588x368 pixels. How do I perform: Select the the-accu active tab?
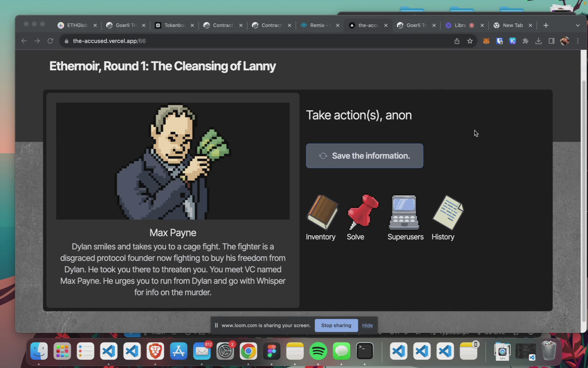pyautogui.click(x=368, y=25)
